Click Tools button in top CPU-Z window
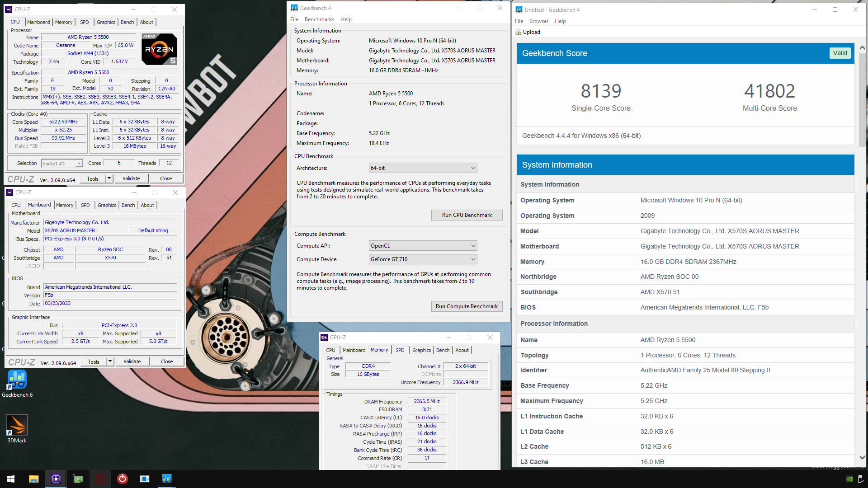Image resolution: width=868 pixels, height=488 pixels. pyautogui.click(x=93, y=179)
